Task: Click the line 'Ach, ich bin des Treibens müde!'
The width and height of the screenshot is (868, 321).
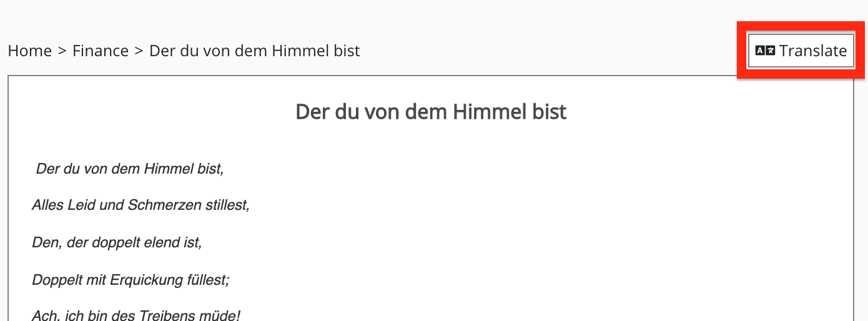Action: tap(136, 315)
